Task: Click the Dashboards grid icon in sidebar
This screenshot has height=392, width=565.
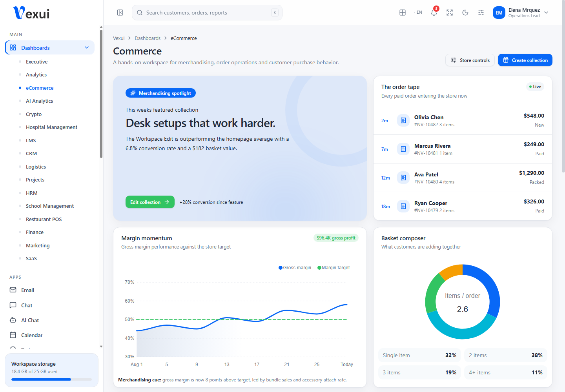Action: (x=13, y=47)
